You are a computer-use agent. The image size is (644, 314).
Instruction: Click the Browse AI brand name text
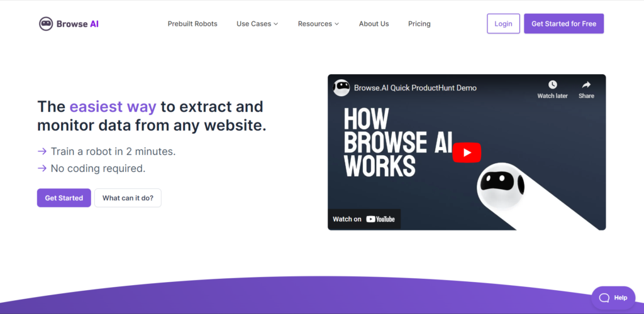tap(77, 24)
